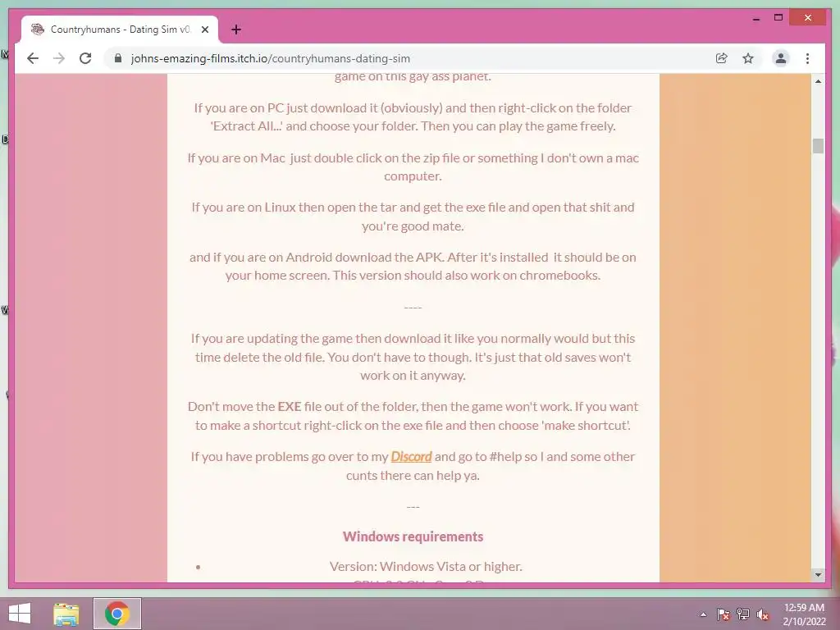Screen dimensions: 840x630
Task: Open Chrome's three-dot menu
Action: pyautogui.click(x=807, y=58)
